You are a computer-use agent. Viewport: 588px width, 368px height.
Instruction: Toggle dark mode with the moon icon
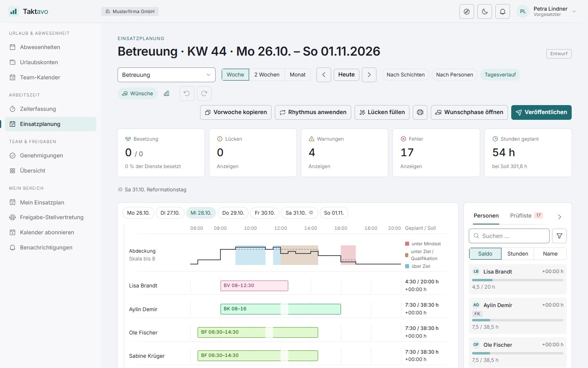tap(485, 11)
